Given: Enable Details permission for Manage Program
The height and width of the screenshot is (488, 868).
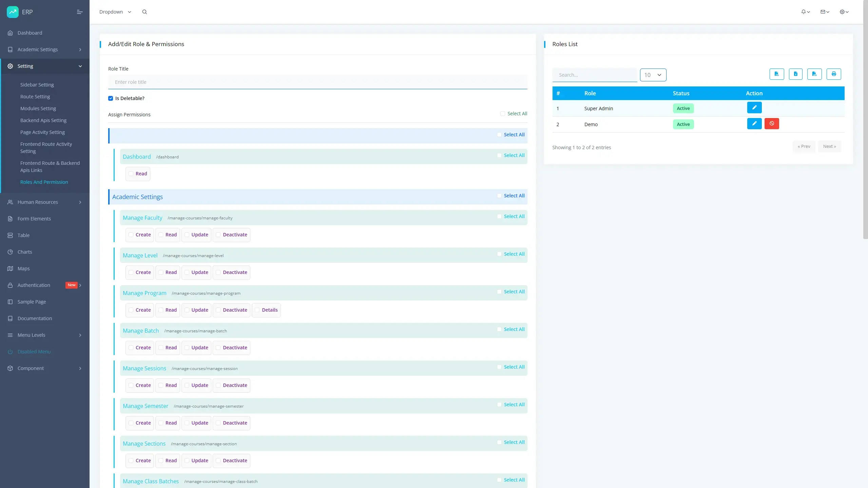Looking at the screenshot, I should click(x=257, y=310).
